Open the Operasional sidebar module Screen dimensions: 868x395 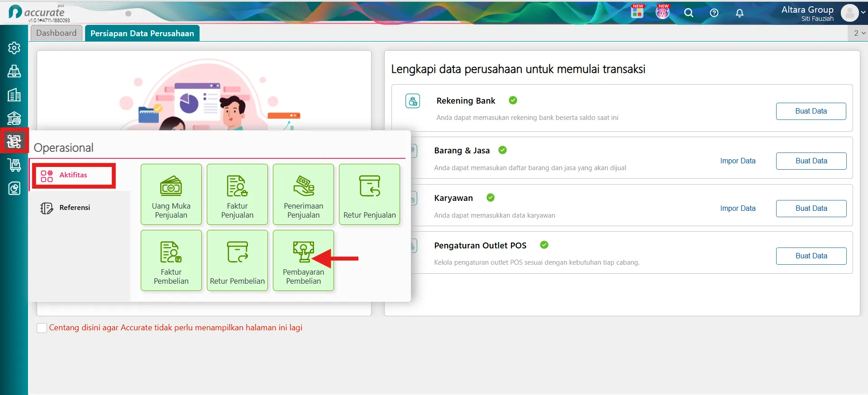coord(14,141)
